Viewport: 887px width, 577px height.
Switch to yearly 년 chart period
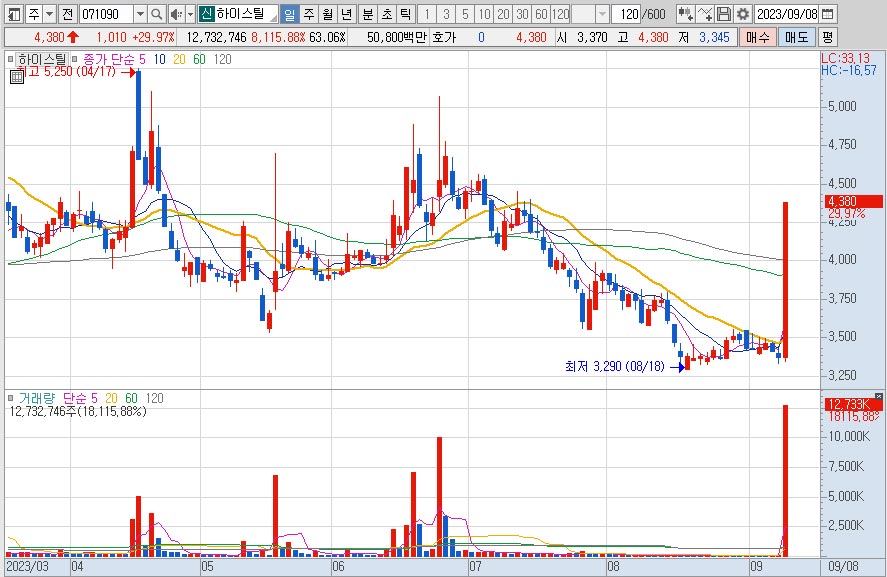pyautogui.click(x=347, y=14)
